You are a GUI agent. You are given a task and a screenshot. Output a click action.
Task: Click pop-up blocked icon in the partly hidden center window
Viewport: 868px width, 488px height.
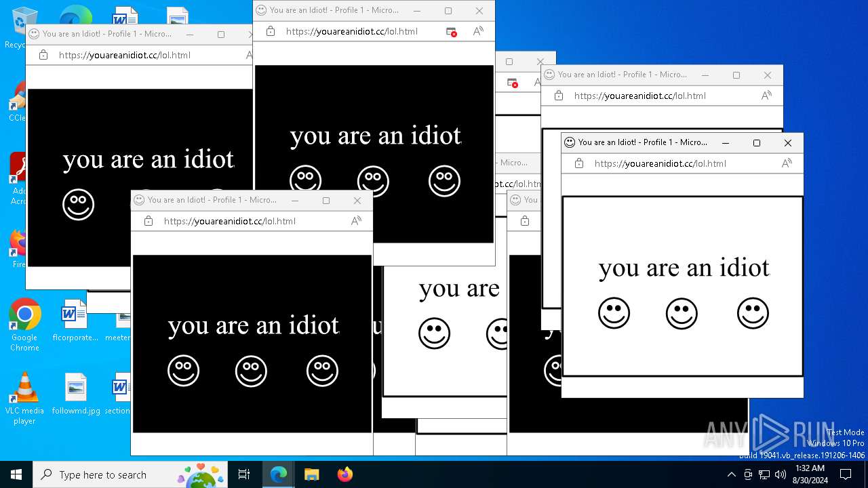pos(513,83)
